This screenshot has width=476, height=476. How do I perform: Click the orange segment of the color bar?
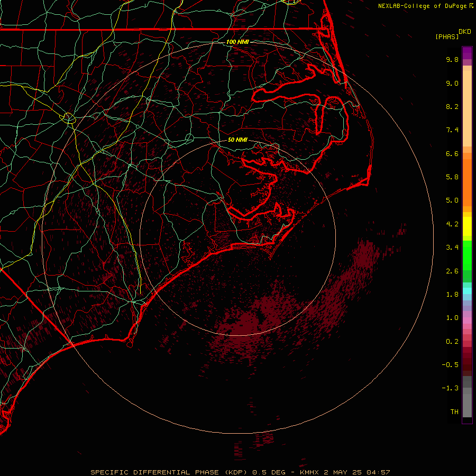pos(467,182)
